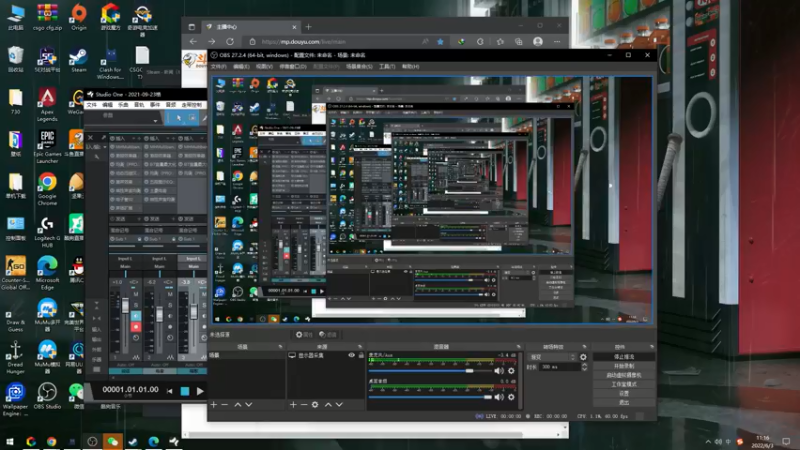800x450 pixels.
Task: Expand the Studio One toolbar dropdown arrow
Action: [x=155, y=120]
